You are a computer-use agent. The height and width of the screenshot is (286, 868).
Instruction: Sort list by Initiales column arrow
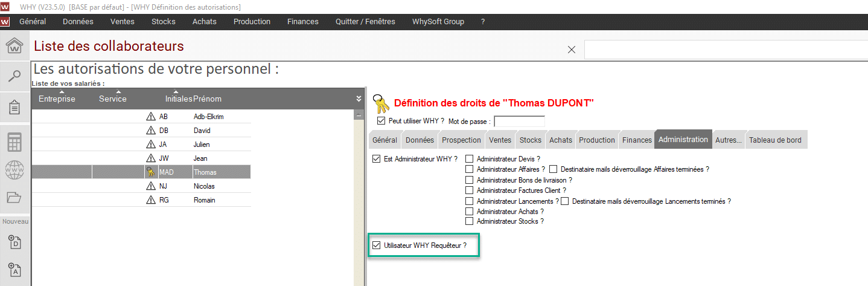tap(175, 92)
